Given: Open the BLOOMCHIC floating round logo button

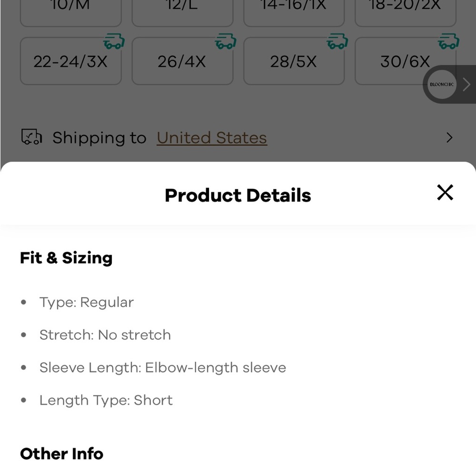Looking at the screenshot, I should coord(442,84).
